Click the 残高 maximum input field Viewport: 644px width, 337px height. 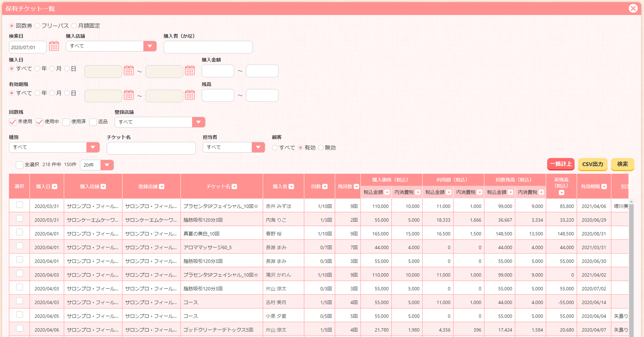262,95
